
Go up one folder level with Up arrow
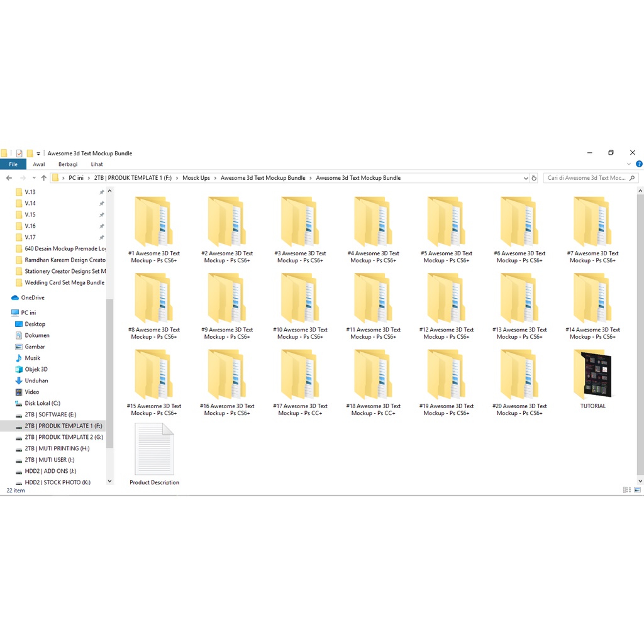(43, 178)
